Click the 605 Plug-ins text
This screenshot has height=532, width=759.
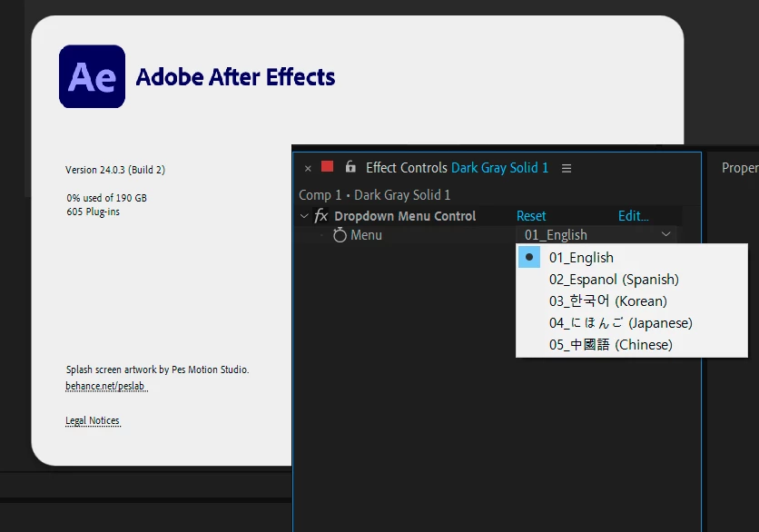click(93, 212)
